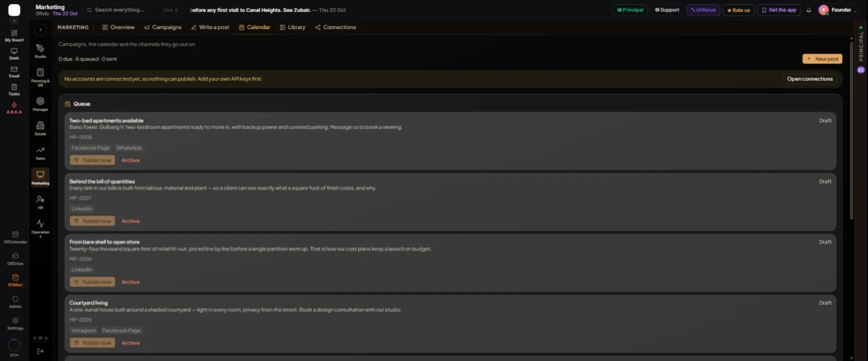Click the Search everything field

pos(132,10)
